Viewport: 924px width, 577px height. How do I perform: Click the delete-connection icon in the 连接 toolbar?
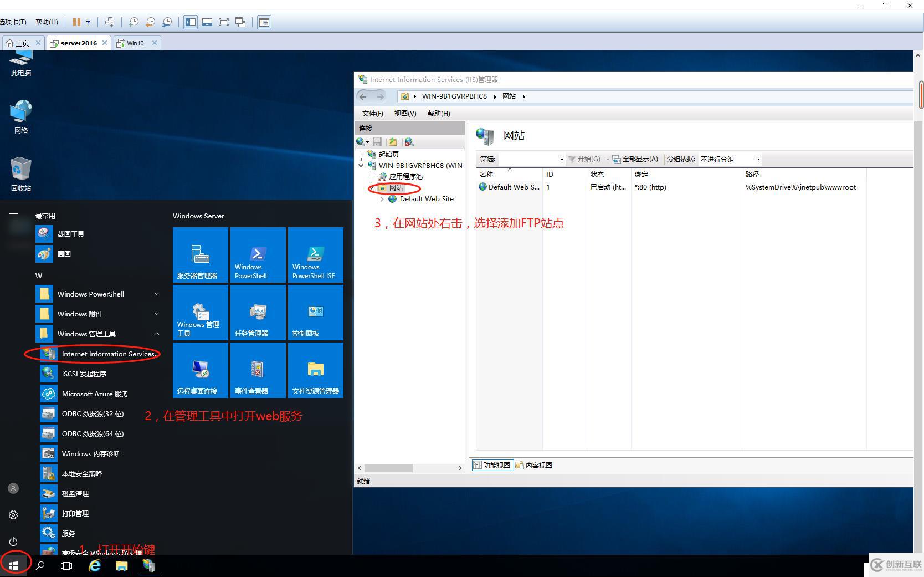tap(409, 142)
